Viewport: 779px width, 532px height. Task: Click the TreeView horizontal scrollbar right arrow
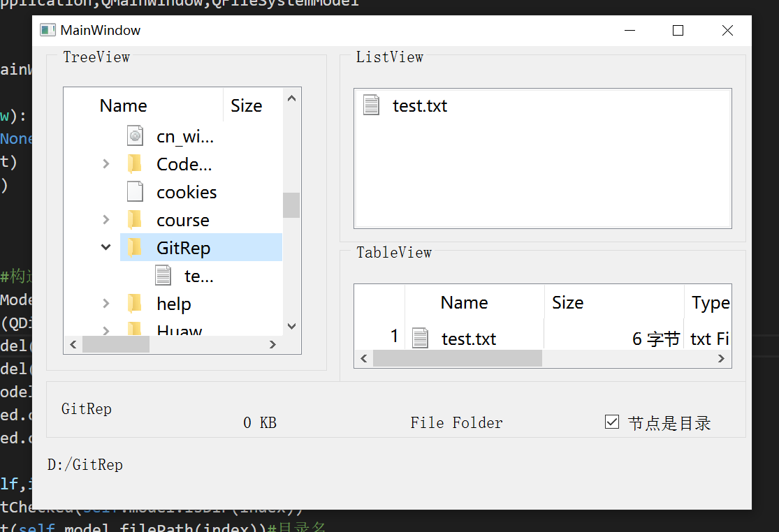click(272, 344)
